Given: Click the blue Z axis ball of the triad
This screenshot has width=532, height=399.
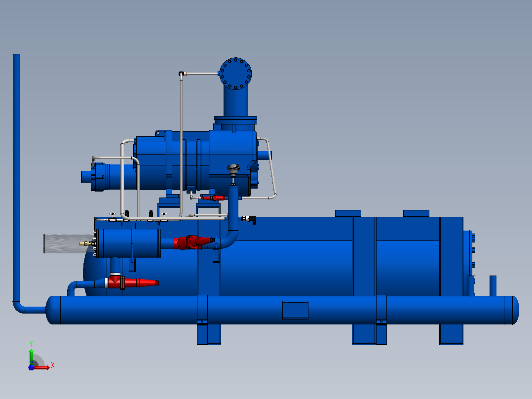Looking at the screenshot, I should pos(31,367).
